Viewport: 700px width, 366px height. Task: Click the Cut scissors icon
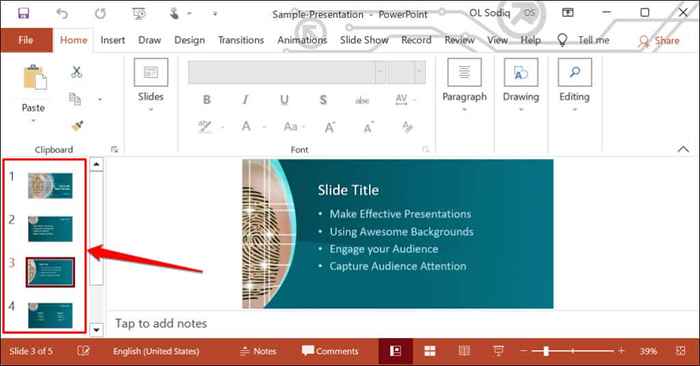pos(76,72)
